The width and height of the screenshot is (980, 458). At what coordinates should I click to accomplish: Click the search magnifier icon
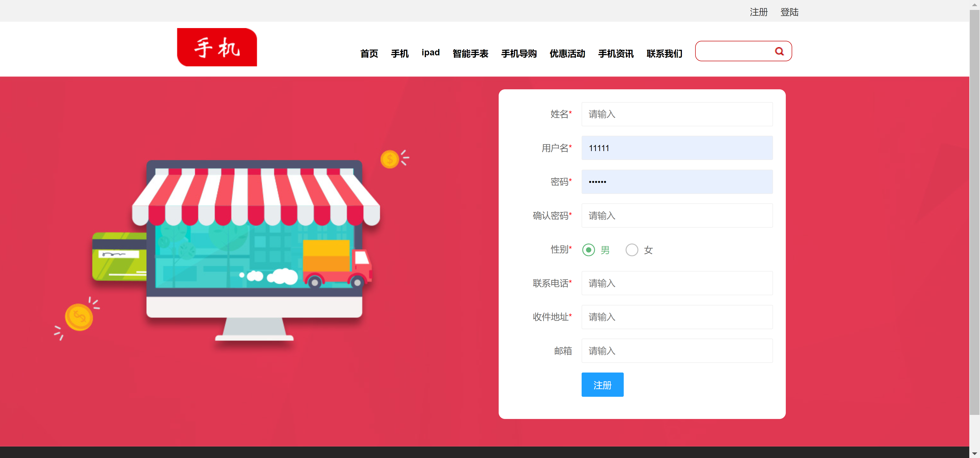pos(779,51)
